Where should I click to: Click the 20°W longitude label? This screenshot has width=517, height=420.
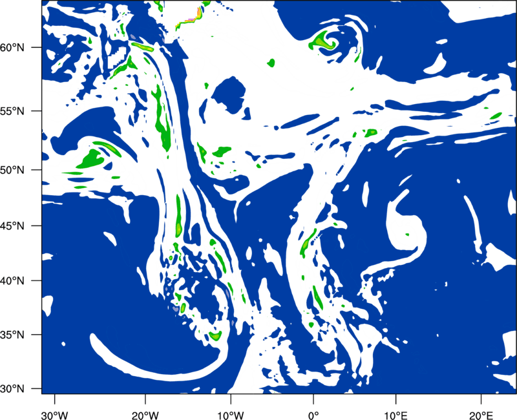point(145,415)
